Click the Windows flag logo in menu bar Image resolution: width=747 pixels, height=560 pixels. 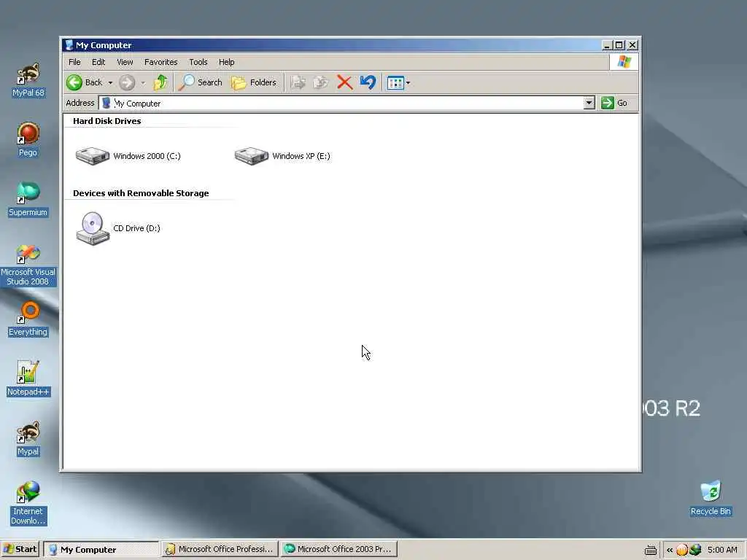click(624, 62)
